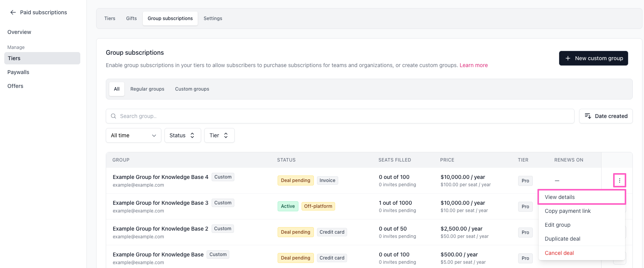Viewport: 644px width, 268px height.
Task: Sort by Date created
Action: click(x=606, y=116)
